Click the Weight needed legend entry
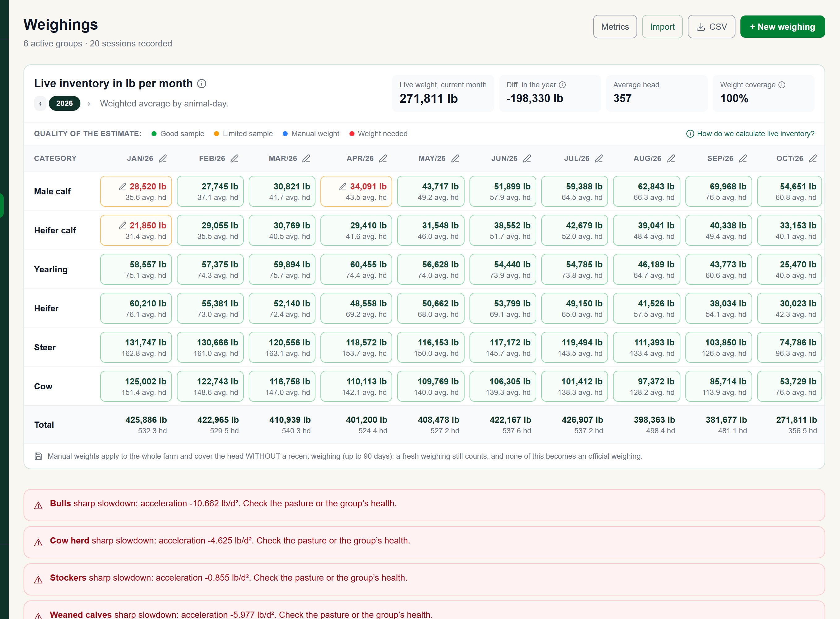The width and height of the screenshot is (840, 619). click(378, 134)
